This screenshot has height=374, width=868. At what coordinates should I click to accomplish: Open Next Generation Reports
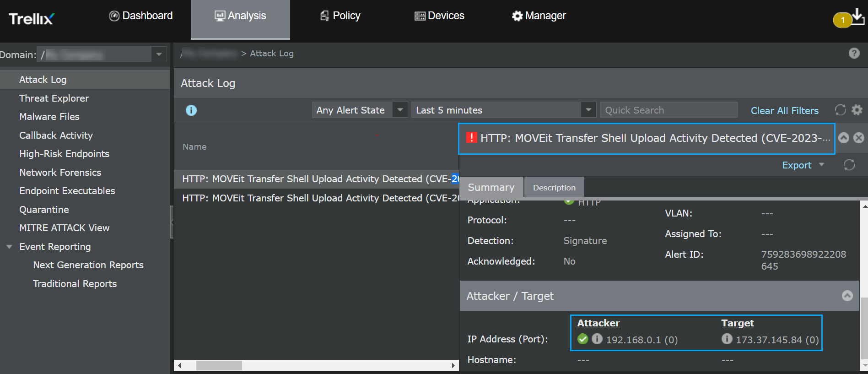[x=88, y=265]
